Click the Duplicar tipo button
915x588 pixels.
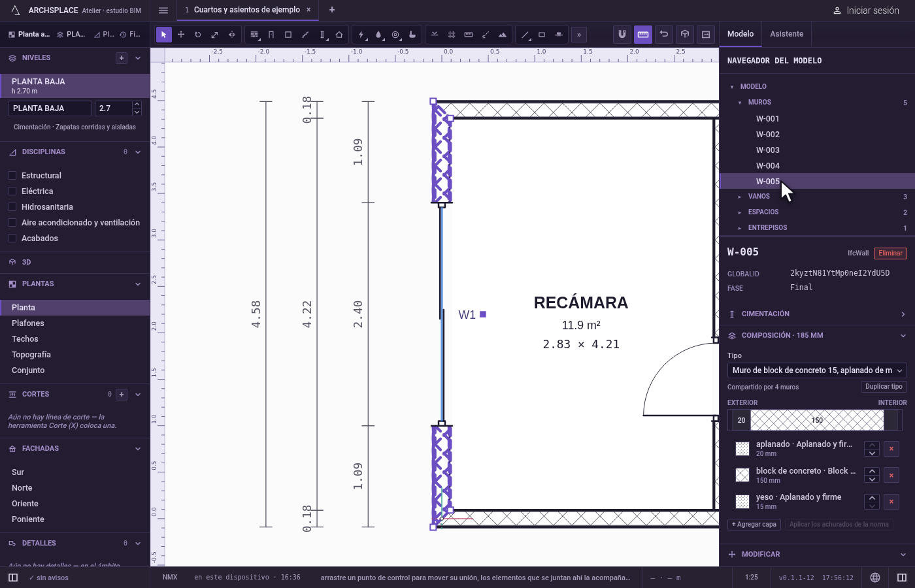[x=884, y=387]
